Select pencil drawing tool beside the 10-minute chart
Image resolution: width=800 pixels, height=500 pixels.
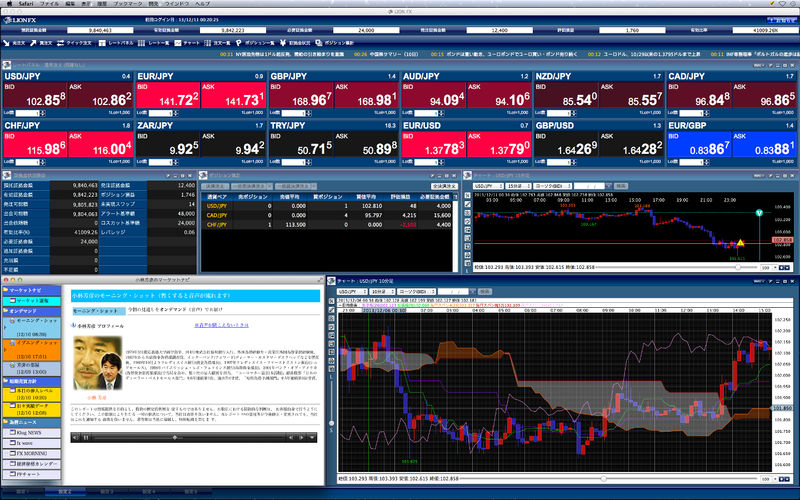click(332, 310)
